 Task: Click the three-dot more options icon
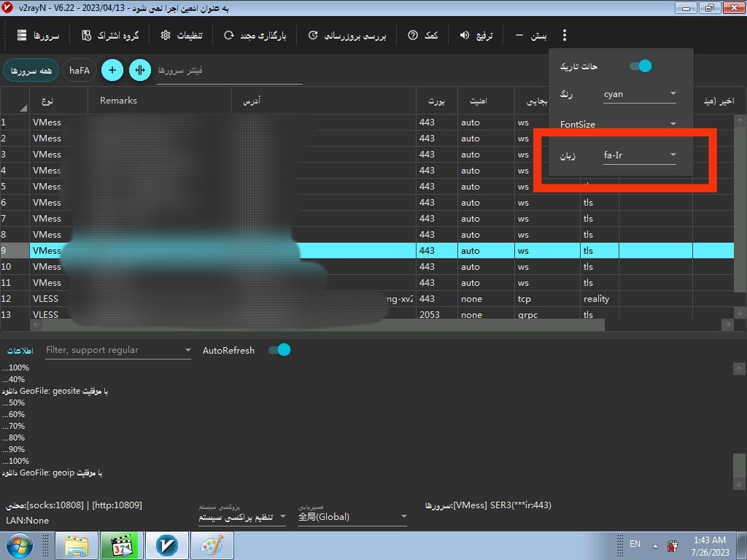coord(565,35)
